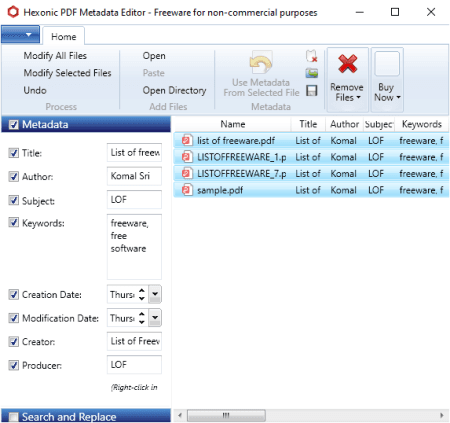Click PDF icon of LISTOFFREEWARE_7 row

[x=187, y=173]
